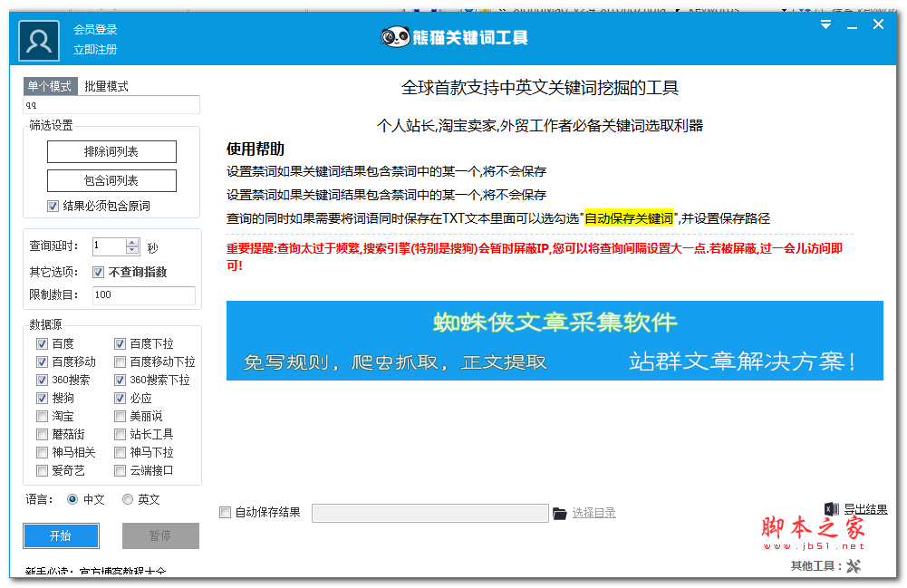Minimize the Panda keyword tool window

[x=852, y=26]
